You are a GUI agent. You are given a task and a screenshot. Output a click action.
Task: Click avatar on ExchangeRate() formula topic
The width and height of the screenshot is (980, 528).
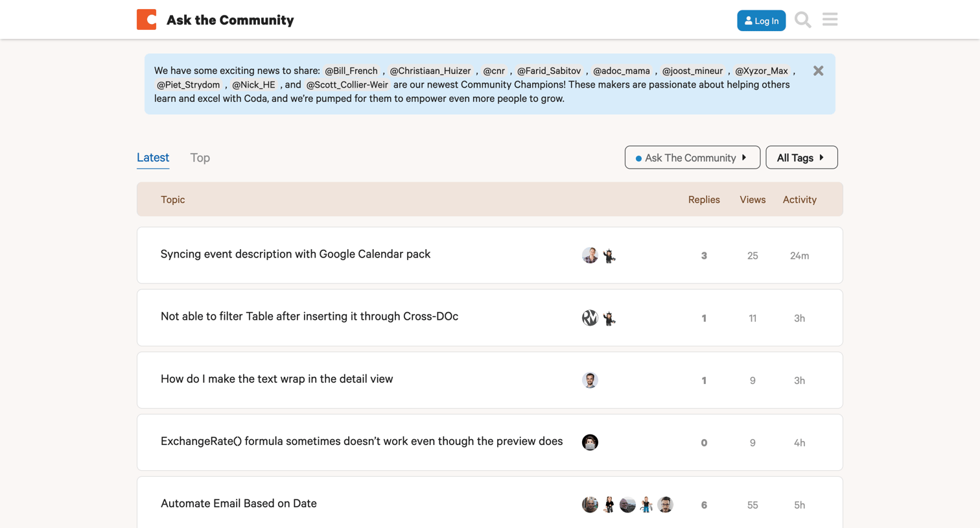(590, 442)
